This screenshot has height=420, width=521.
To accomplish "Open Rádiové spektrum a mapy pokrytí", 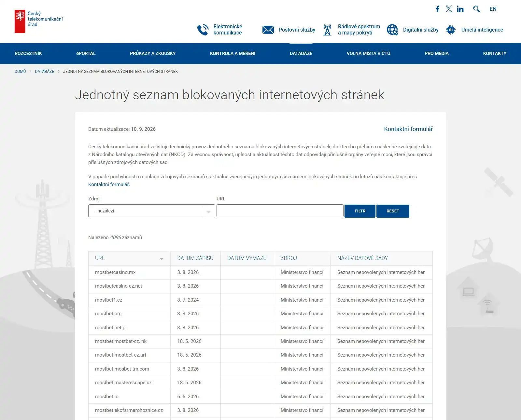I will pos(359,30).
